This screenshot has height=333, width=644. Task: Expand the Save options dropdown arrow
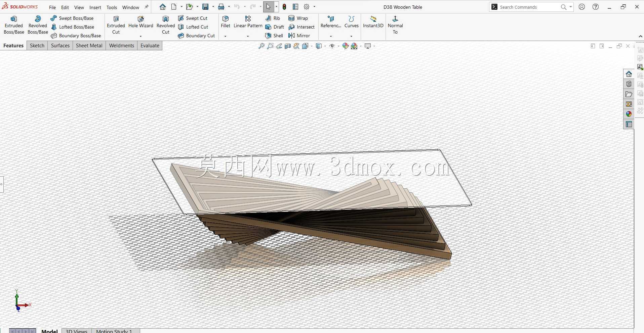pos(213,7)
